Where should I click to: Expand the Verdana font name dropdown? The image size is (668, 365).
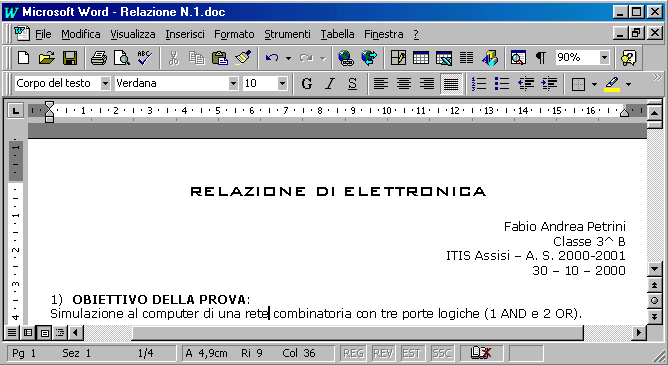(233, 83)
